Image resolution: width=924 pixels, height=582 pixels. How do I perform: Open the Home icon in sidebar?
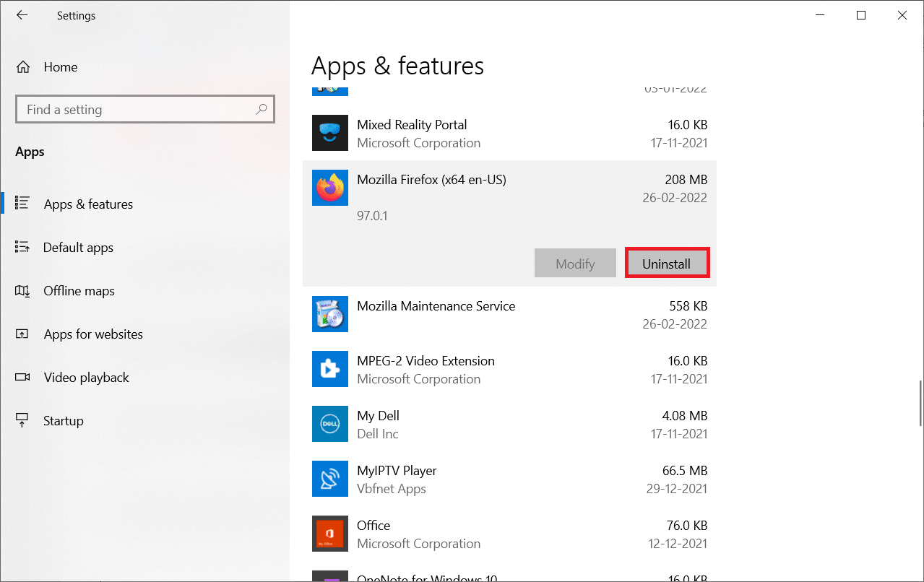coord(23,67)
